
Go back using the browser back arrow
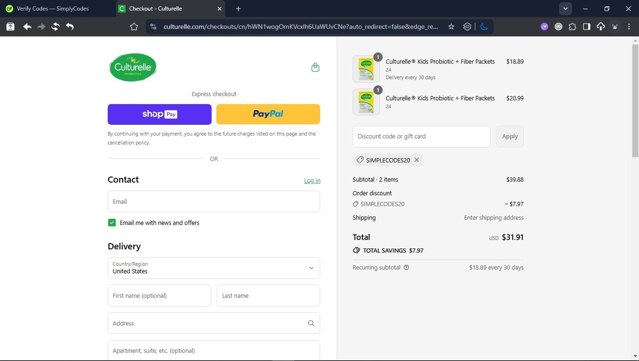pos(27,26)
